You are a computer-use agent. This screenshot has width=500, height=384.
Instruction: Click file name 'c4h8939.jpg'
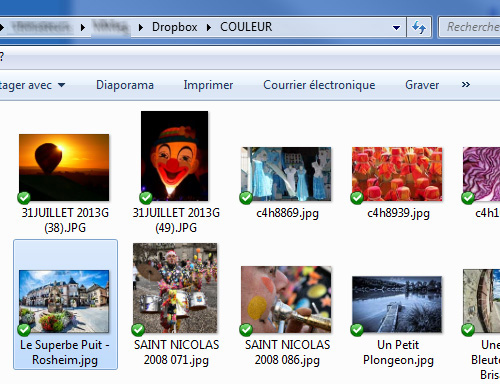click(x=398, y=213)
